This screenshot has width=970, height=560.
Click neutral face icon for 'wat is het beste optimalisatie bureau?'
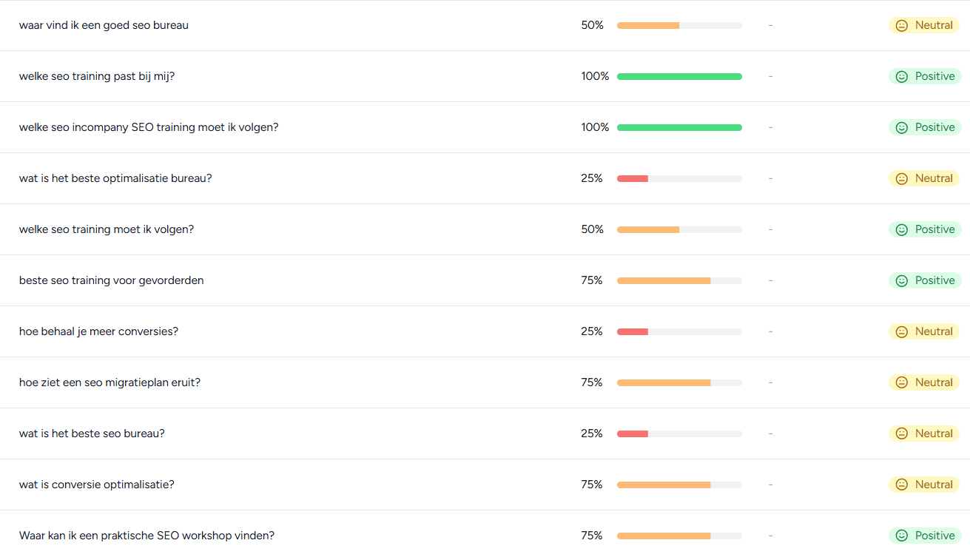pos(901,179)
